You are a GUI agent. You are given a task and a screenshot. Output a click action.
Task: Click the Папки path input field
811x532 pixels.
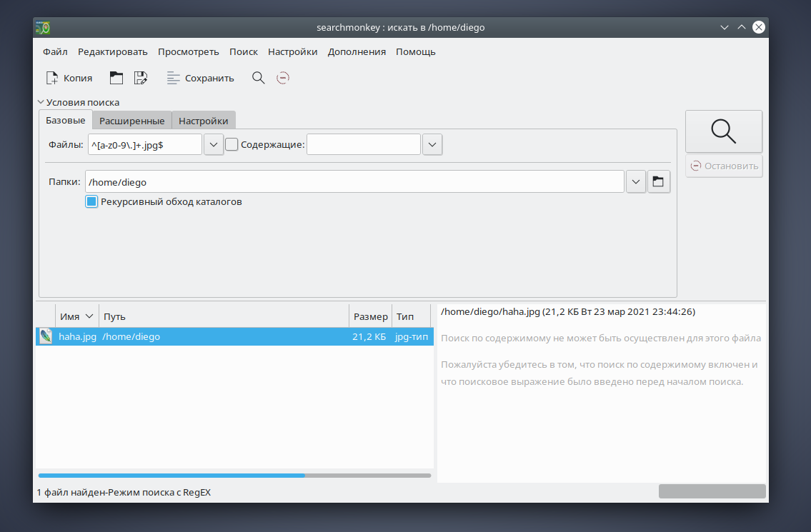[354, 182]
